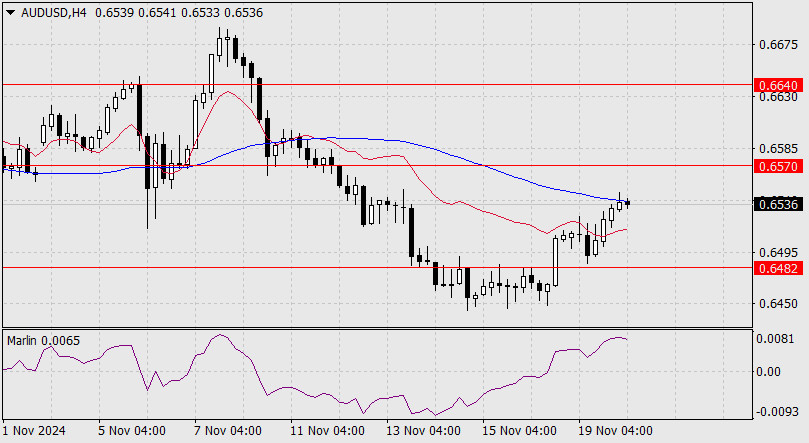Click the 0.0081 Marlin scale value
809x443 pixels.
point(775,339)
